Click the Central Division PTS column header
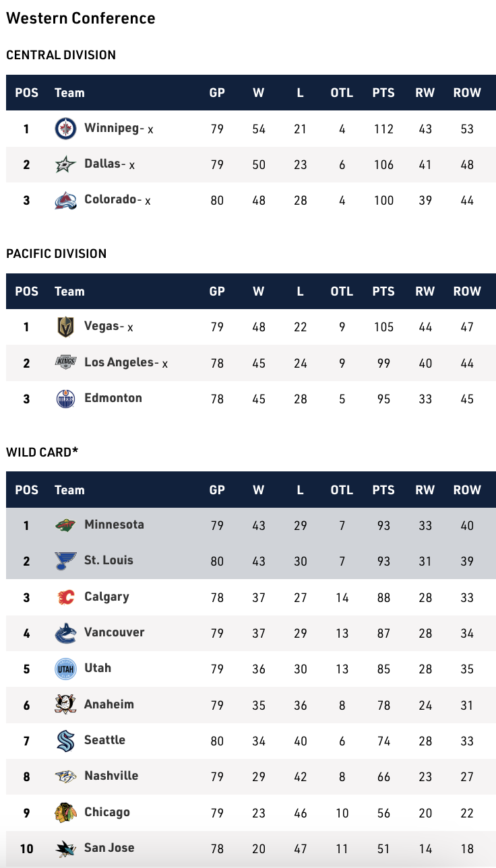Viewport: 496px width, 868px height. click(383, 93)
